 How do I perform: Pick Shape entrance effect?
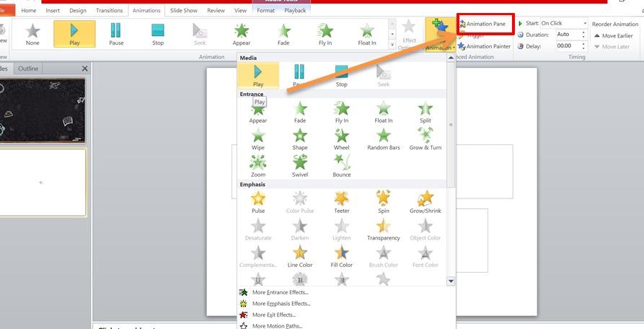300,139
